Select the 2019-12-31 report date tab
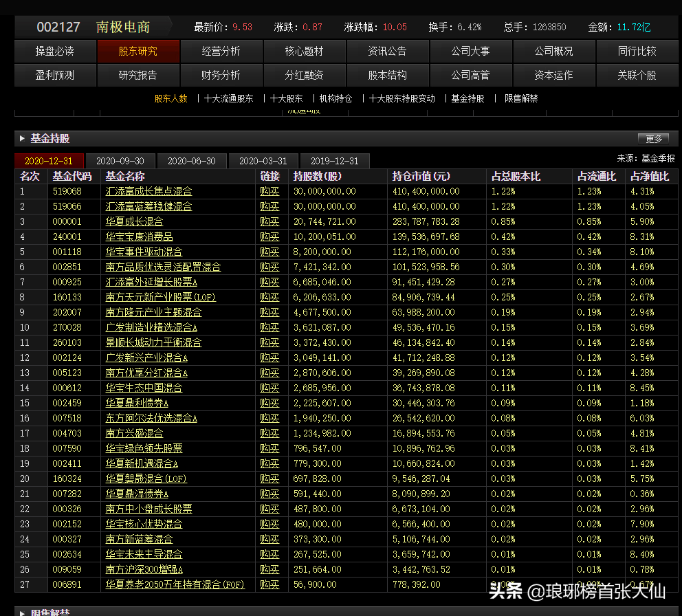 point(335,161)
